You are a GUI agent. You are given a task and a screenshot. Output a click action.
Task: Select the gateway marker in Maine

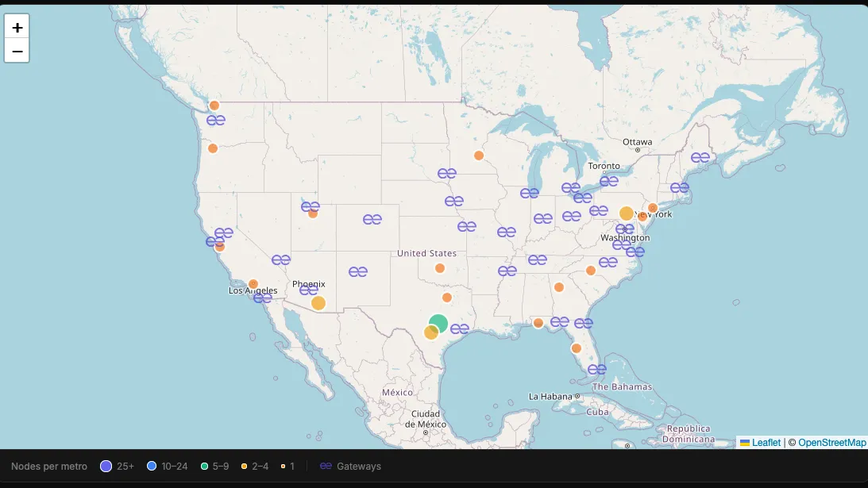coord(700,158)
